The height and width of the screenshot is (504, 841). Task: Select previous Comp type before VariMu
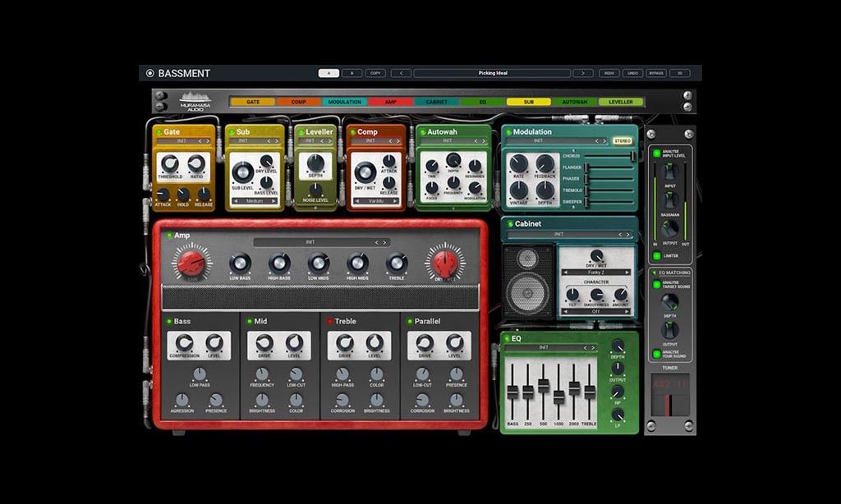(357, 201)
